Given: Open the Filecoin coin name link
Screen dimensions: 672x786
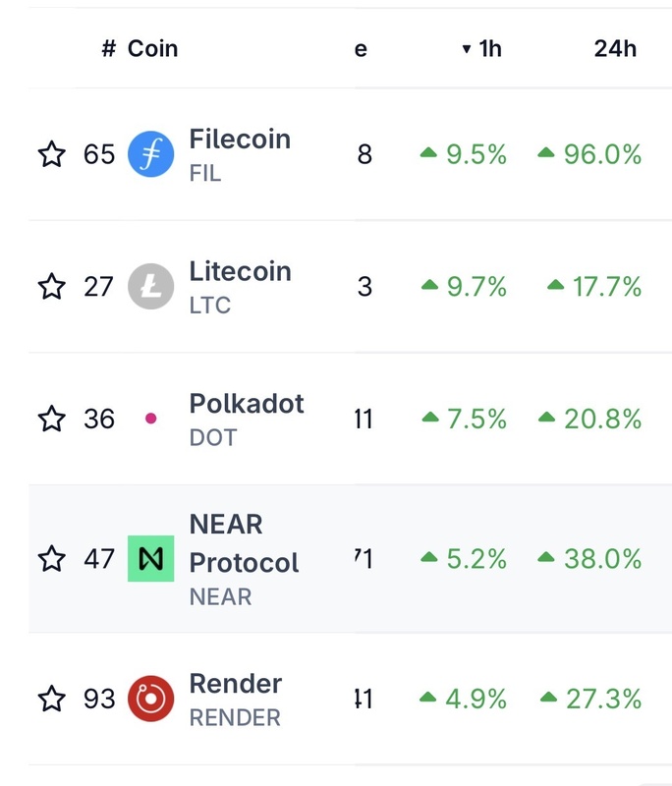Looking at the screenshot, I should [240, 140].
